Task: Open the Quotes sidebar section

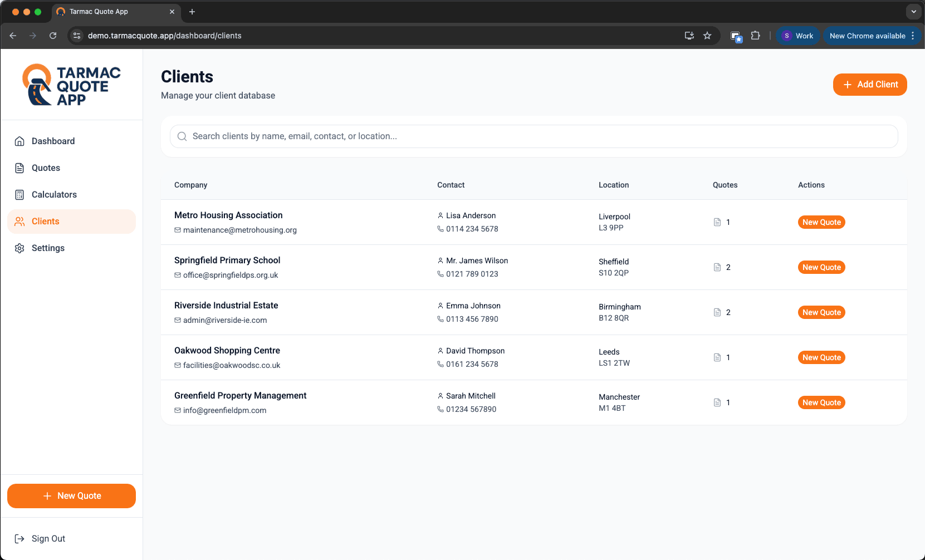Action: [46, 168]
